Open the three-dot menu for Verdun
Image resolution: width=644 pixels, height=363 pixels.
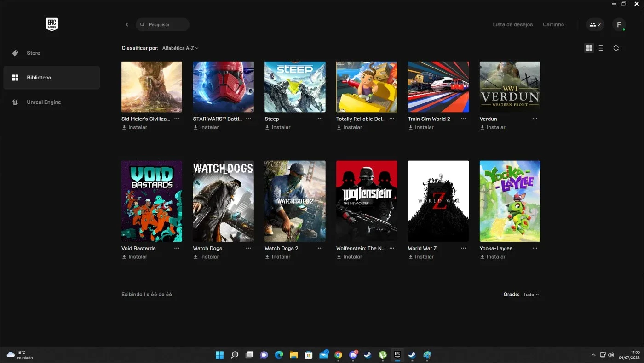[535, 119]
